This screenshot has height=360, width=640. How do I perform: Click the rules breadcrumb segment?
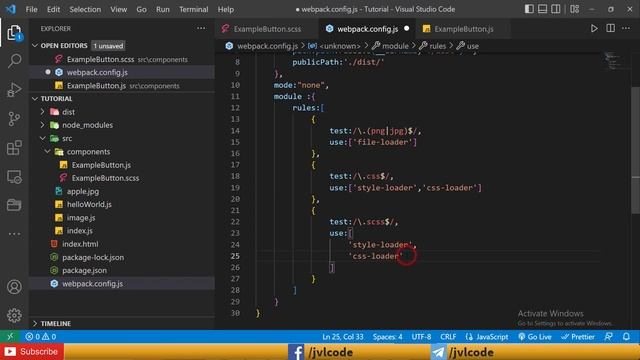coord(433,46)
